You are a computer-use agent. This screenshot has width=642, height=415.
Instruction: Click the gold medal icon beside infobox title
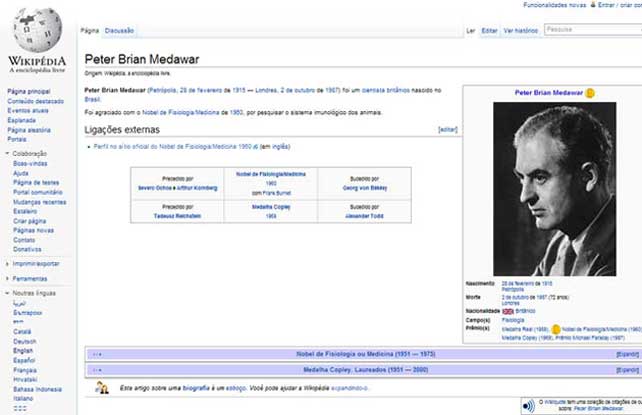point(590,93)
